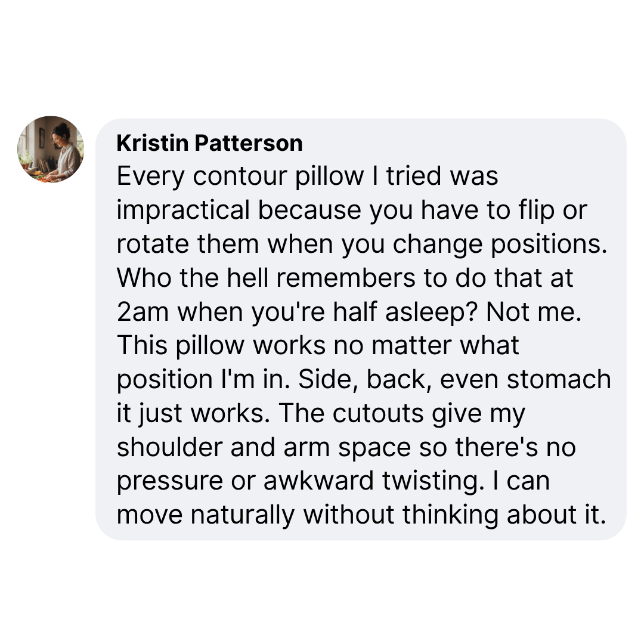The width and height of the screenshot is (644, 644).
Task: Click the phrase "Side, back, even stomach"
Action: (454, 380)
